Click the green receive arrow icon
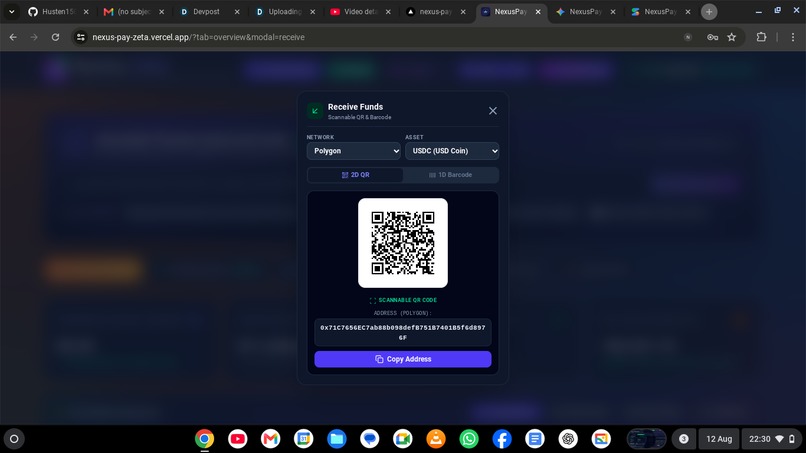Screen dimensions: 806x453 (315, 111)
